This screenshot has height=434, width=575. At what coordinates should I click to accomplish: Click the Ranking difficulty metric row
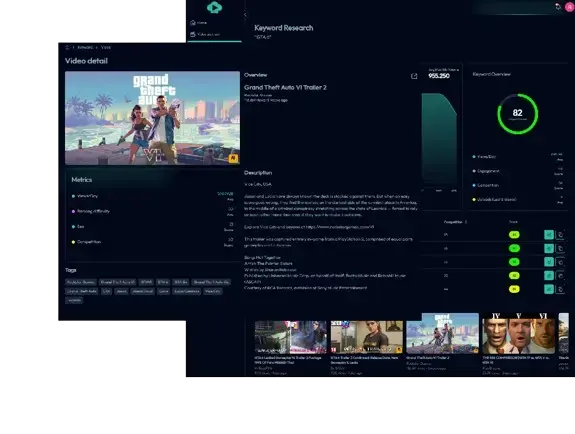coord(153,211)
